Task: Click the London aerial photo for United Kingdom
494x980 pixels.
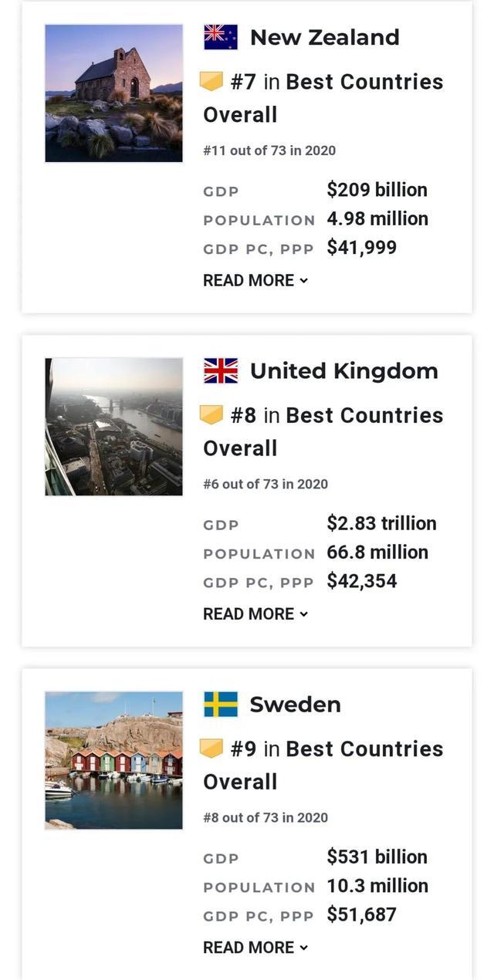Action: pos(113,427)
